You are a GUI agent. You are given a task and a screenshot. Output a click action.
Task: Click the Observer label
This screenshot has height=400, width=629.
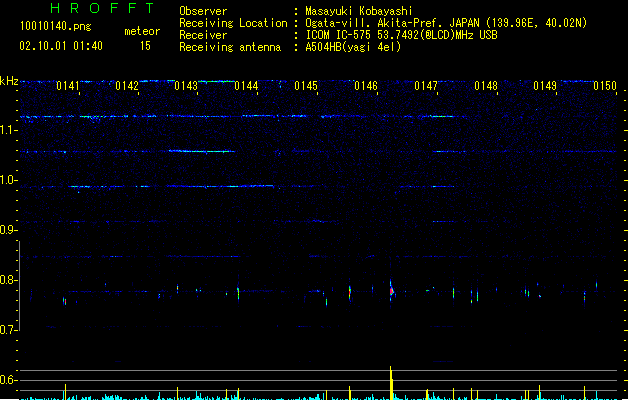[203, 11]
